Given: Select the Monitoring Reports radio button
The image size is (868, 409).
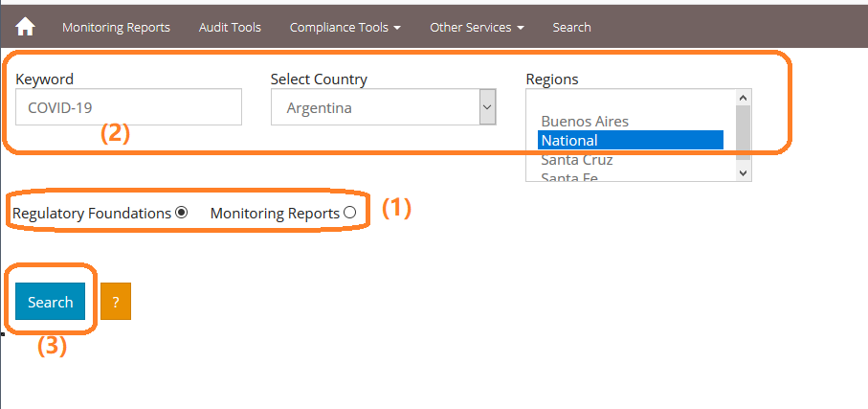Looking at the screenshot, I should [x=349, y=213].
